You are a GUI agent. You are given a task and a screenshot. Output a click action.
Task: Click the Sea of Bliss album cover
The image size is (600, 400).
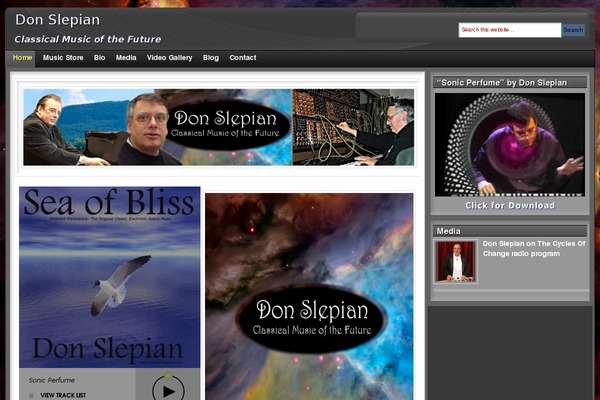(109, 277)
